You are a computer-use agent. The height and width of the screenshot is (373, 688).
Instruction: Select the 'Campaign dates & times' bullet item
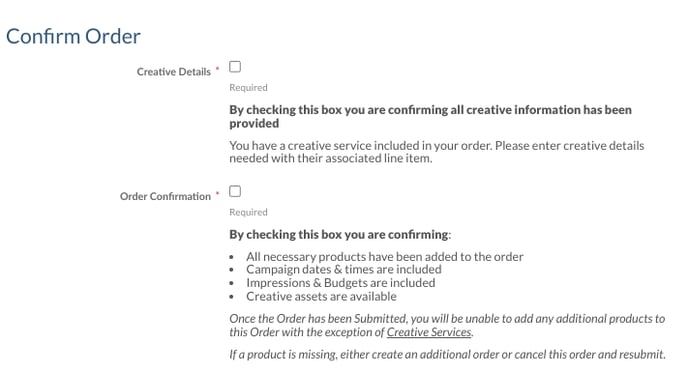click(344, 269)
